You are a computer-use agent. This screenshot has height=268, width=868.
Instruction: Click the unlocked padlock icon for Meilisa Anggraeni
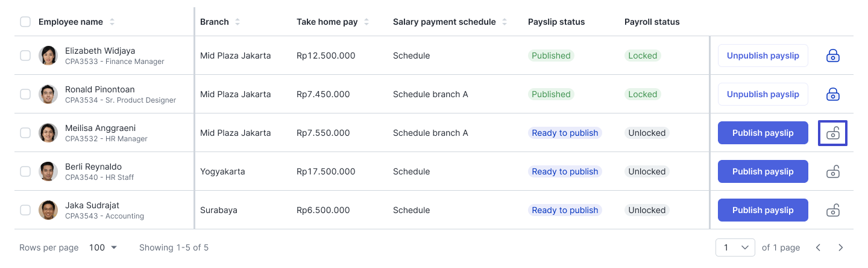pyautogui.click(x=832, y=133)
